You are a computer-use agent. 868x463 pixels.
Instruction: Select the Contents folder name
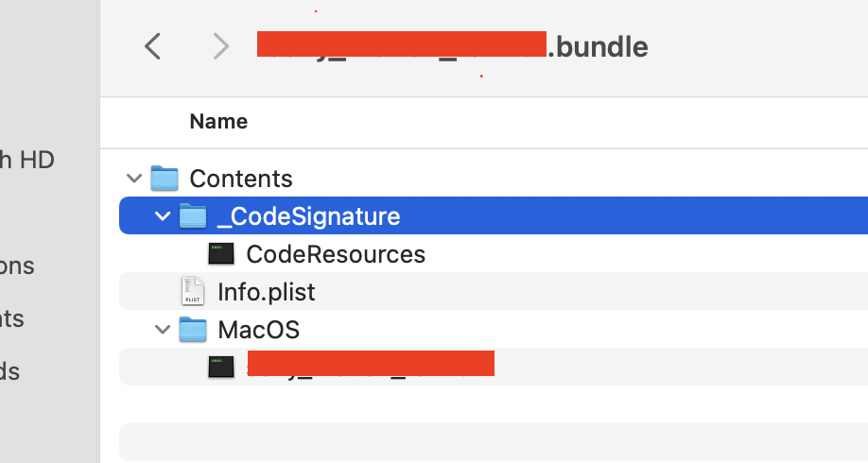pyautogui.click(x=240, y=178)
